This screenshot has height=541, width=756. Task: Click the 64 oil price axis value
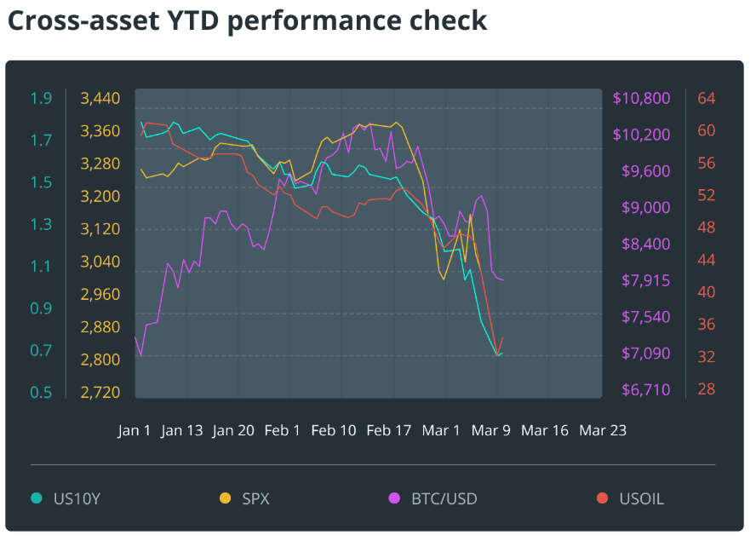pyautogui.click(x=707, y=99)
